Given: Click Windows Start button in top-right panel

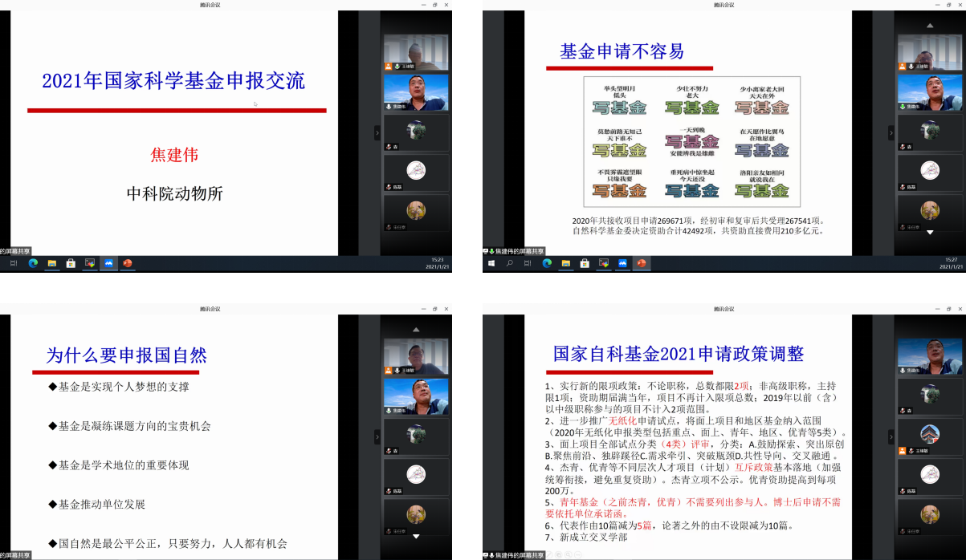Looking at the screenshot, I should tap(491, 263).
